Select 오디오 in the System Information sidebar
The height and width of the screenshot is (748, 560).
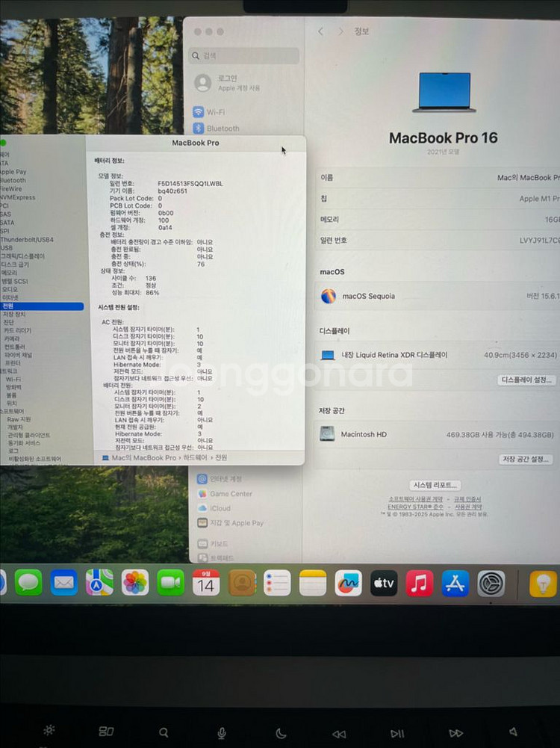(10, 289)
